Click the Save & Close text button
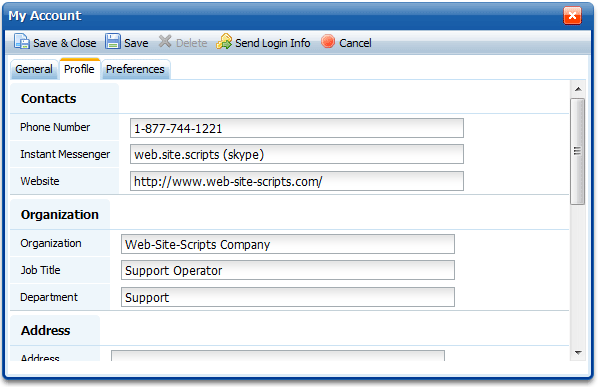Image resolution: width=599 pixels, height=387 pixels. (65, 43)
